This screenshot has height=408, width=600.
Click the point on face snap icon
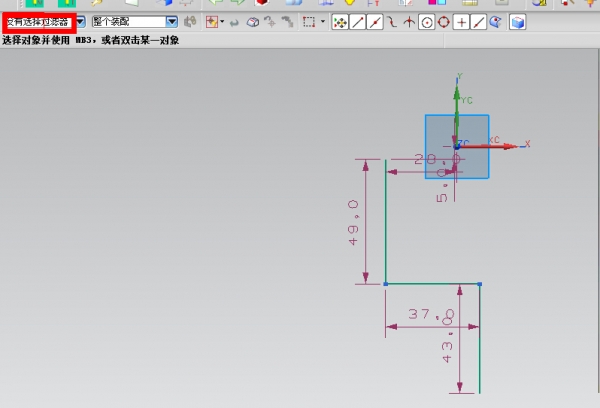pos(495,21)
